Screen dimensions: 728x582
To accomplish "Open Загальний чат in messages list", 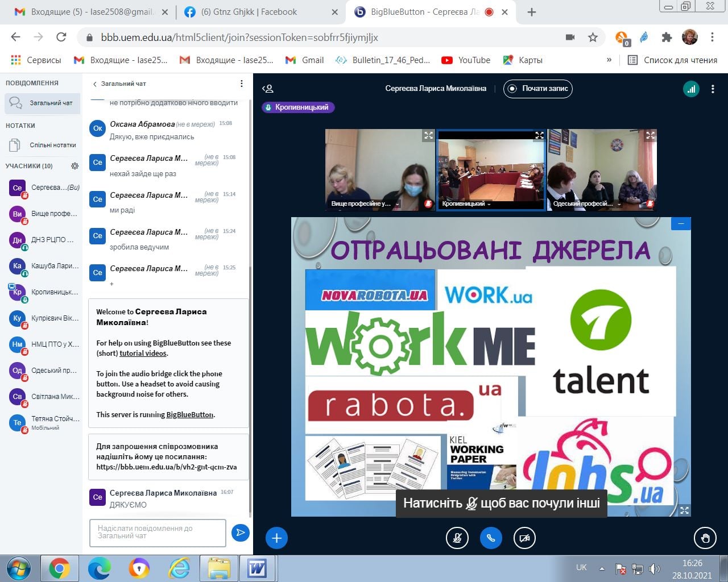I will tap(43, 103).
